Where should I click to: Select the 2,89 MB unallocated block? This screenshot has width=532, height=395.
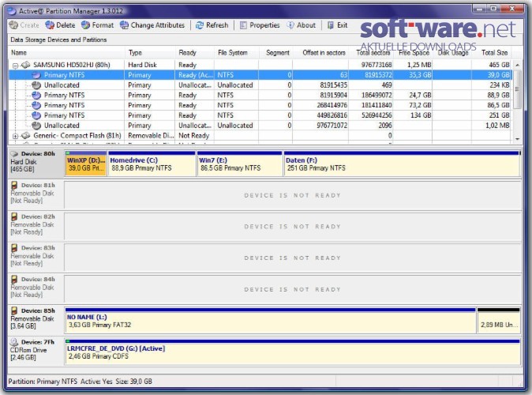click(x=498, y=321)
